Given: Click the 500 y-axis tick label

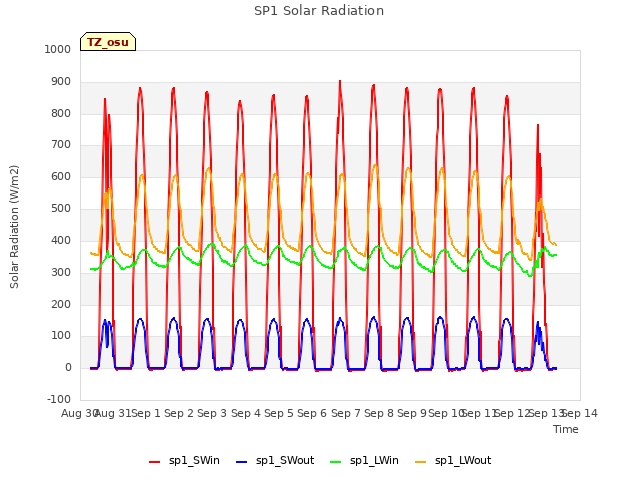Looking at the screenshot, I should (61, 208).
